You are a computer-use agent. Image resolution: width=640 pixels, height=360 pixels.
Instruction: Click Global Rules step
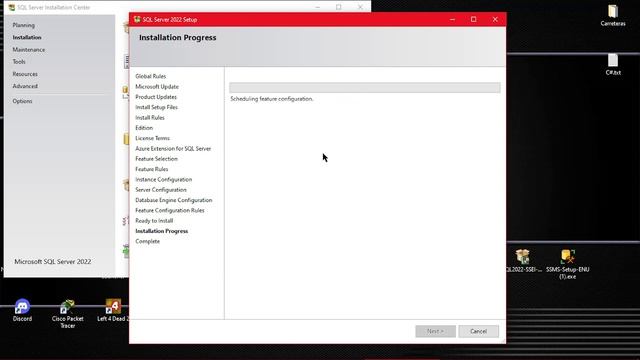point(151,76)
